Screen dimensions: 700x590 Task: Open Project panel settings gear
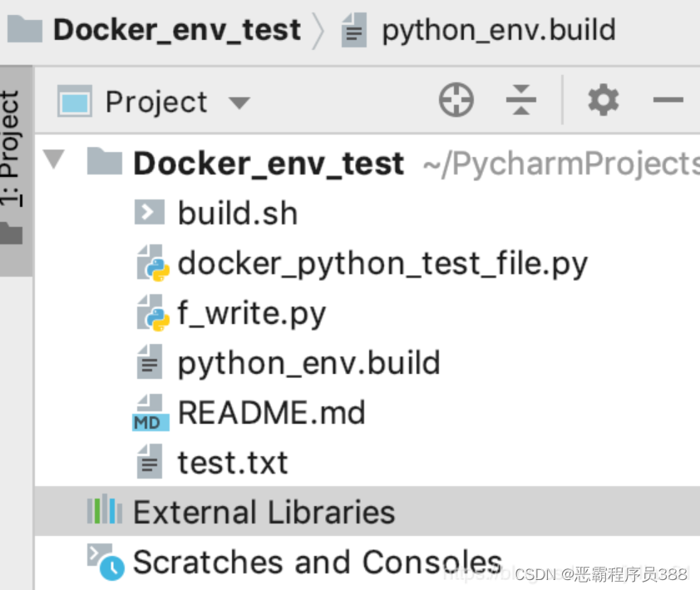click(603, 101)
